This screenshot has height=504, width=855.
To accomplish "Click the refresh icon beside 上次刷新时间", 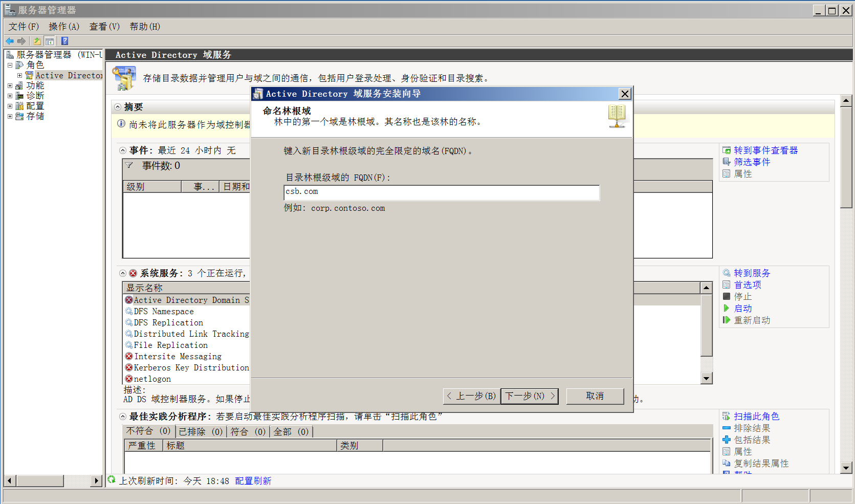I will coord(112,480).
